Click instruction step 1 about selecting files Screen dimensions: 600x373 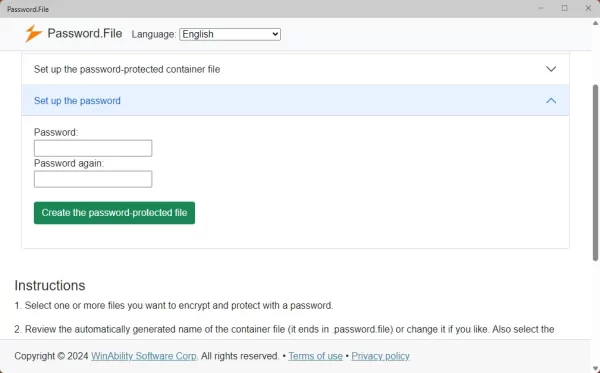click(174, 306)
